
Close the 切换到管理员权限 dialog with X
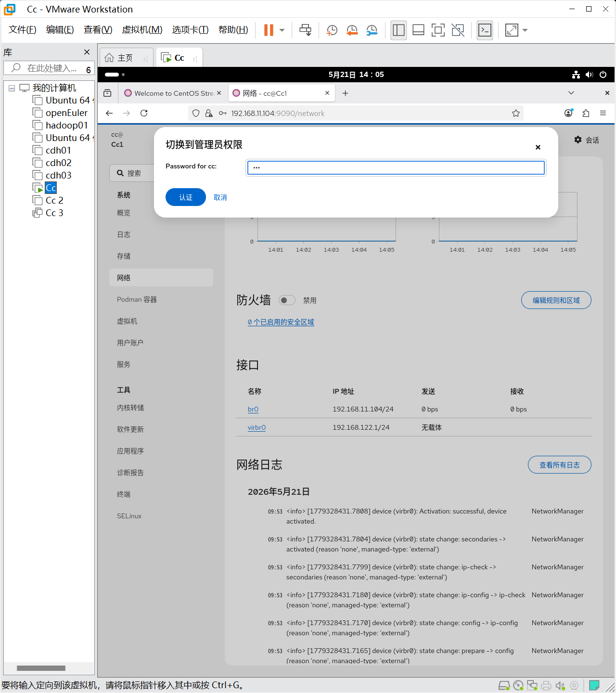coord(538,147)
